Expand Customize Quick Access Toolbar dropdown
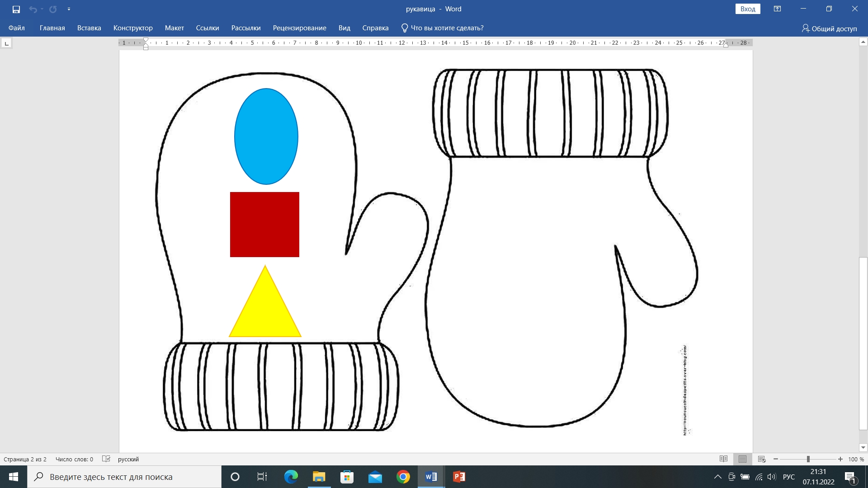The width and height of the screenshot is (868, 488). (x=69, y=9)
